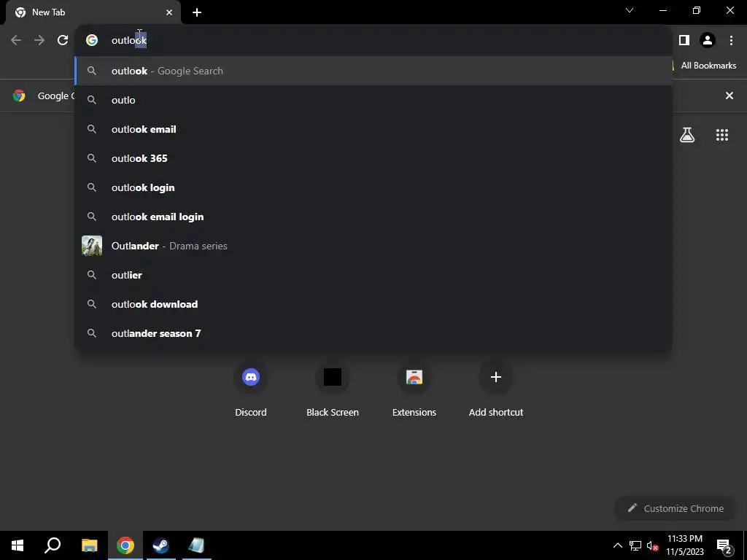747x560 pixels.
Task: Open the Black Screen shortcut
Action: (333, 389)
